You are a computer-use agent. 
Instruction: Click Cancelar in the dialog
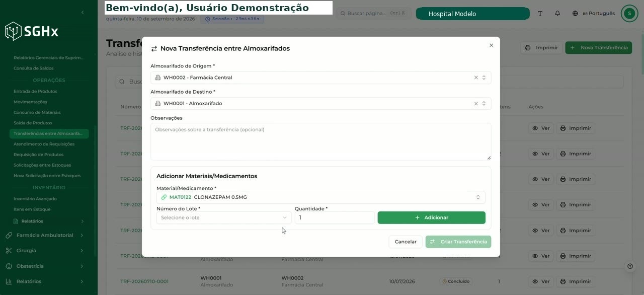coord(406,242)
